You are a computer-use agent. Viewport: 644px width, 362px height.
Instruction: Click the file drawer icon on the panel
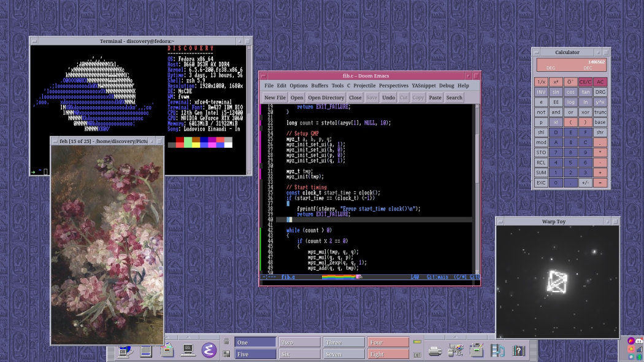pos(167,352)
